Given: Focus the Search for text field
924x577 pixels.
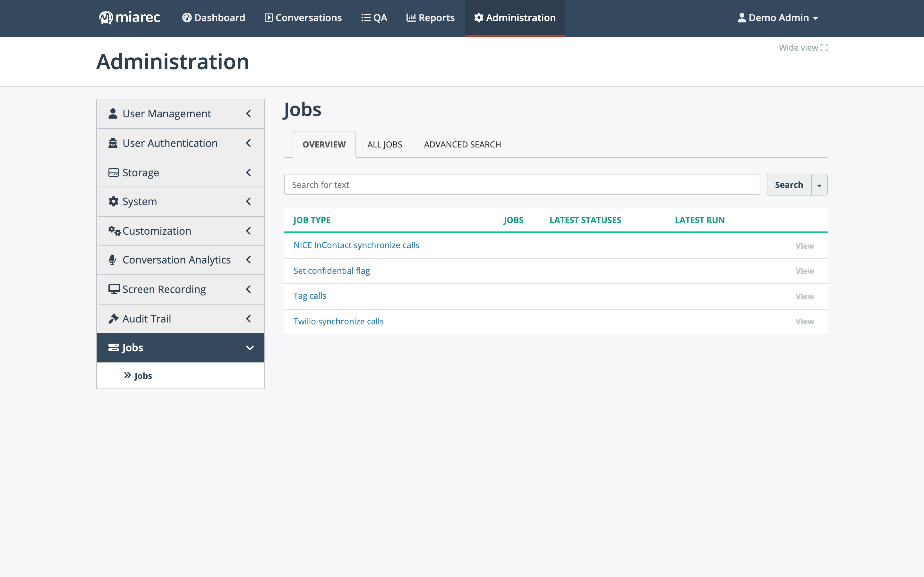Looking at the screenshot, I should click(522, 185).
